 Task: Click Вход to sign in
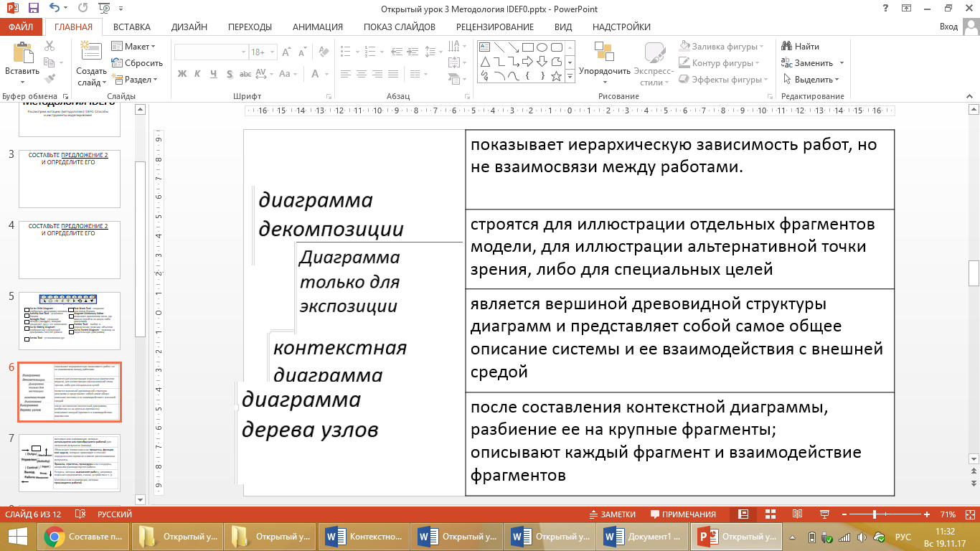(x=948, y=27)
